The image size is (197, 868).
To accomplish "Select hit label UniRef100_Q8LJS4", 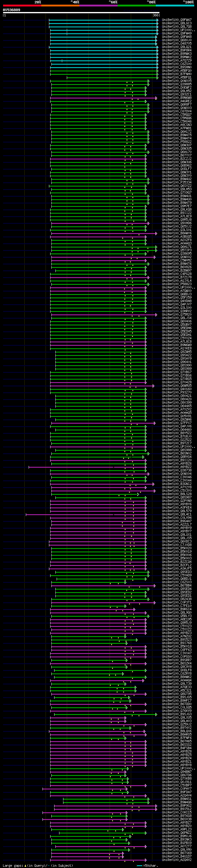I will 177,318.
